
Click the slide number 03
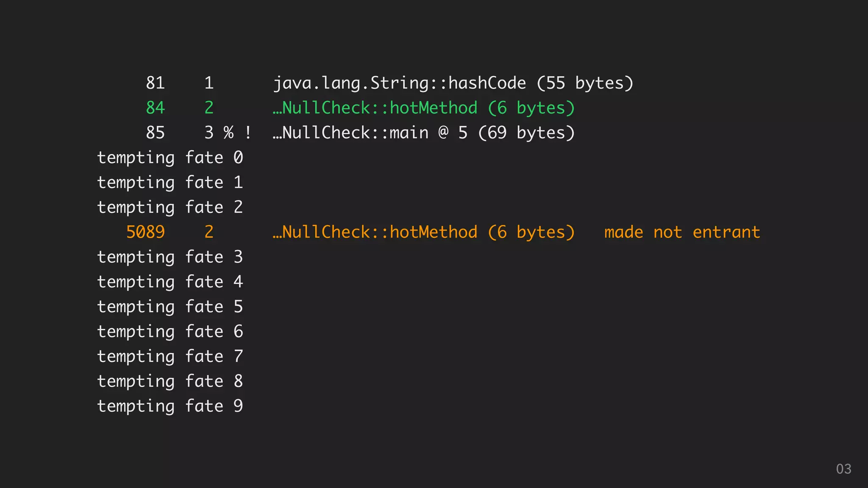(843, 469)
